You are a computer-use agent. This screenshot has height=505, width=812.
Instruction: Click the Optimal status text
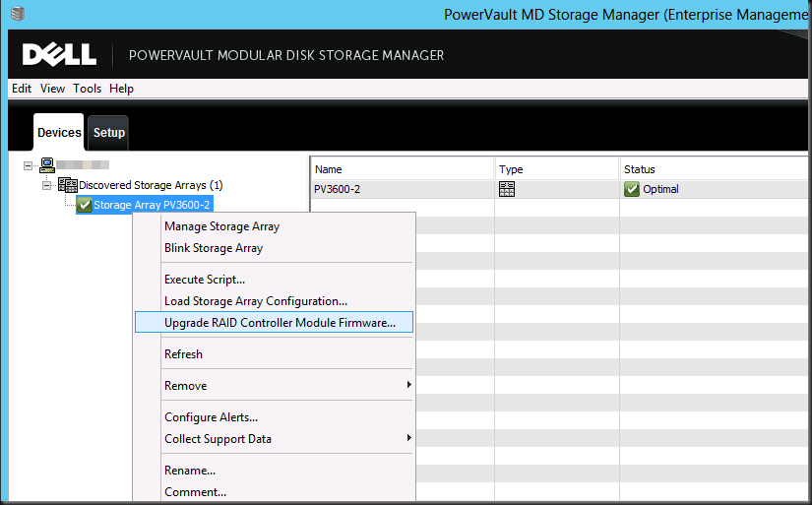[660, 189]
